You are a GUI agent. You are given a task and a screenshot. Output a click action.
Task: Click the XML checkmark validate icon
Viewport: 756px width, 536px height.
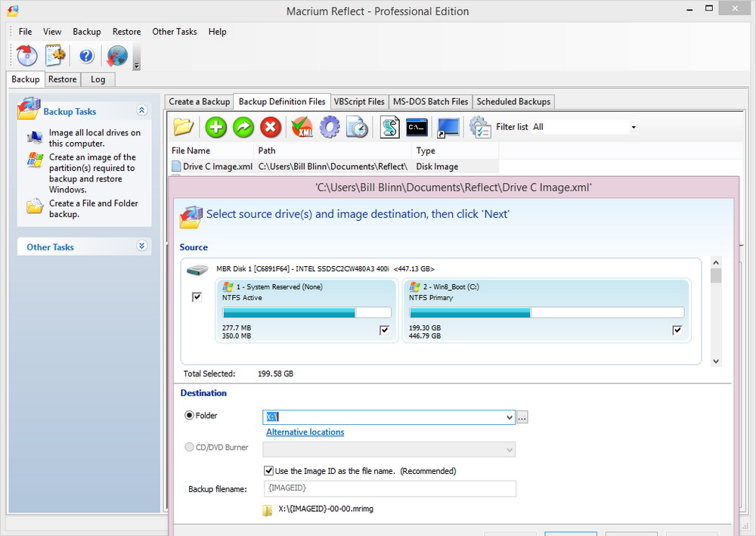tap(302, 127)
